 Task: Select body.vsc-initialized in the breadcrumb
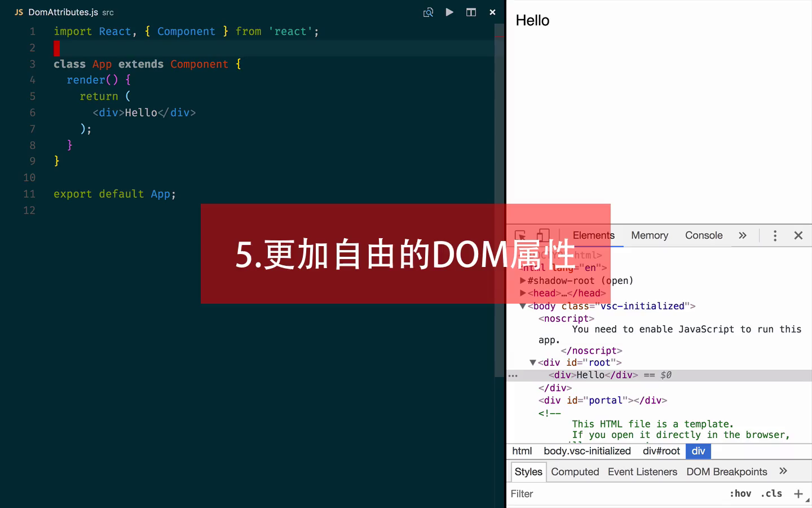click(587, 451)
